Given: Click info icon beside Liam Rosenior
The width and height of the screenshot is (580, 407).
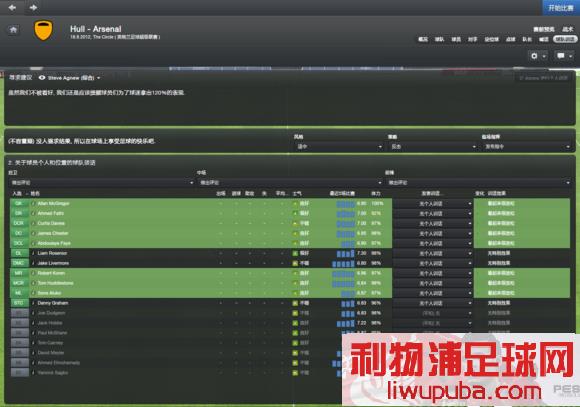Looking at the screenshot, I should 33,253.
